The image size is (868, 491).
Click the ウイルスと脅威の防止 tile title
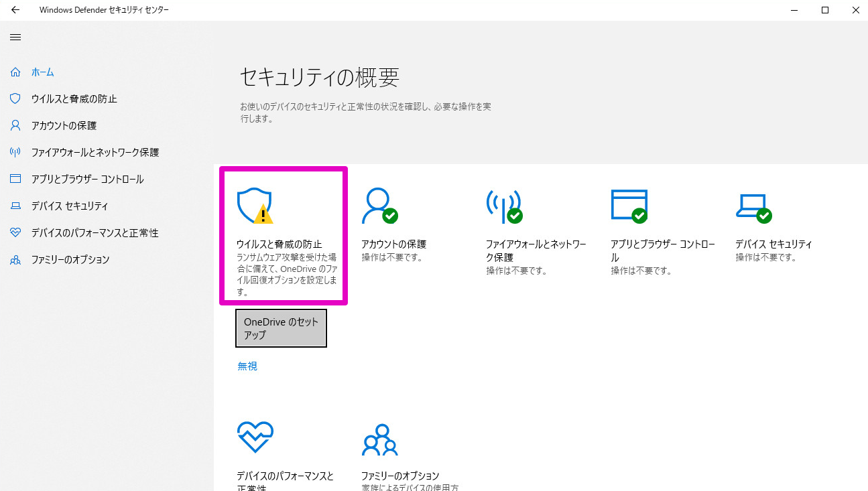pos(280,244)
